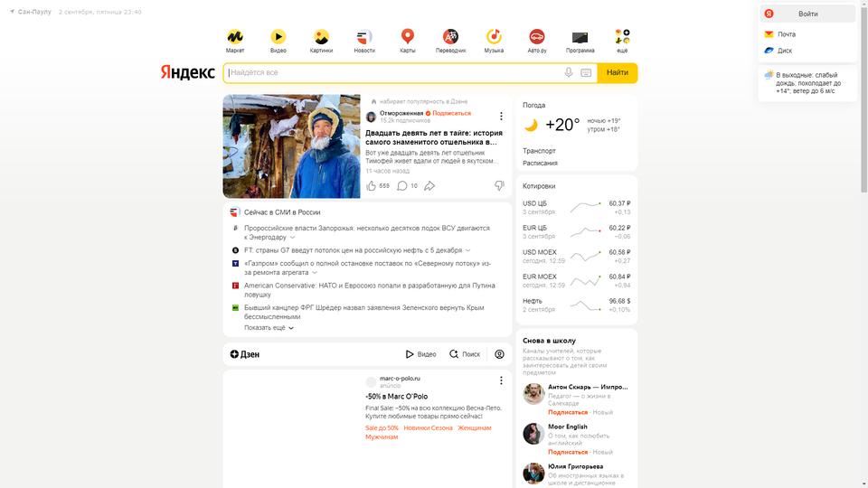Image resolution: width=868 pixels, height=488 pixels.
Task: Open the Маркет service icon
Action: click(235, 37)
